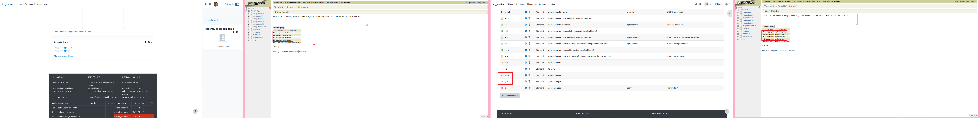980x118 pixels.
Task: Click Edit SQL in the left phpPgAdmin window
Action: [276, 51]
